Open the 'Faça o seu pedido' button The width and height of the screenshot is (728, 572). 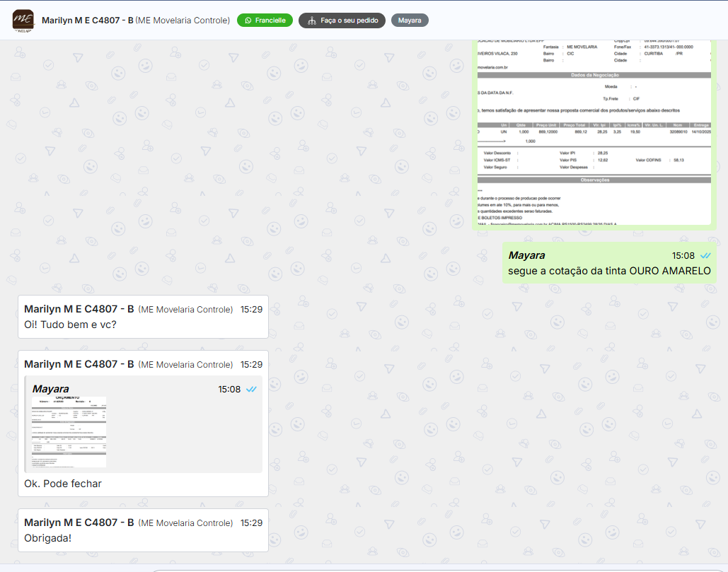pos(342,21)
